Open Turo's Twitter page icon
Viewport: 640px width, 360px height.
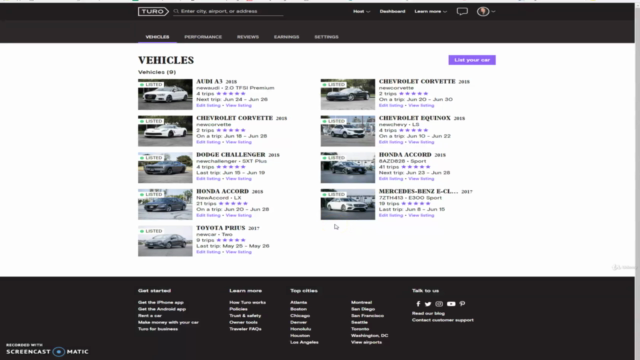click(428, 304)
